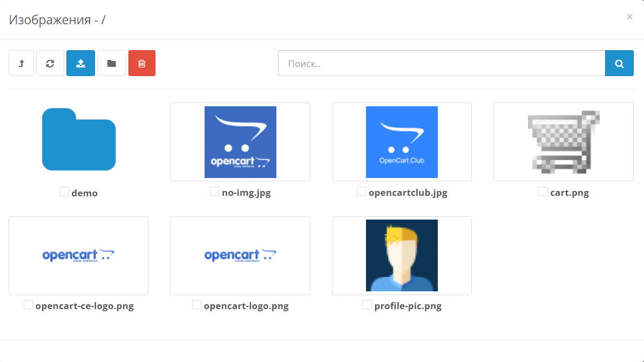Mark the cart.png checkbox

point(543,192)
